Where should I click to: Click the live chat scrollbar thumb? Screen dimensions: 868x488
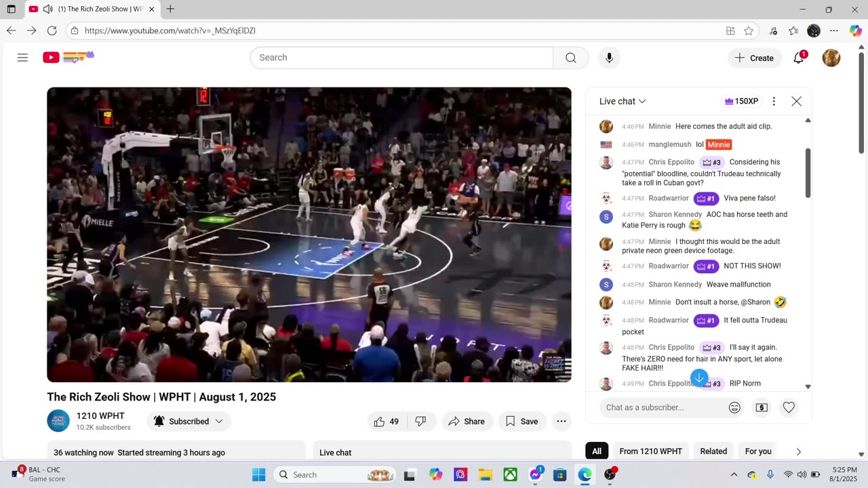point(808,173)
